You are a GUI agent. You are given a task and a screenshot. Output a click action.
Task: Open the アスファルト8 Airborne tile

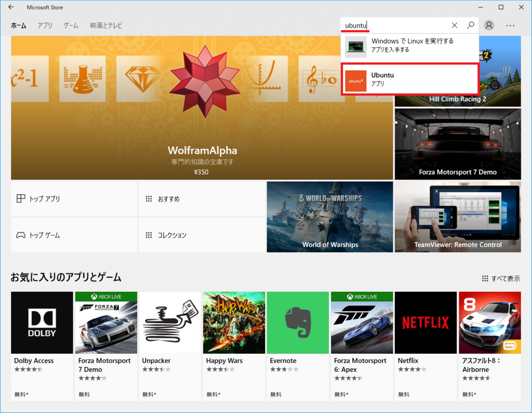point(489,346)
